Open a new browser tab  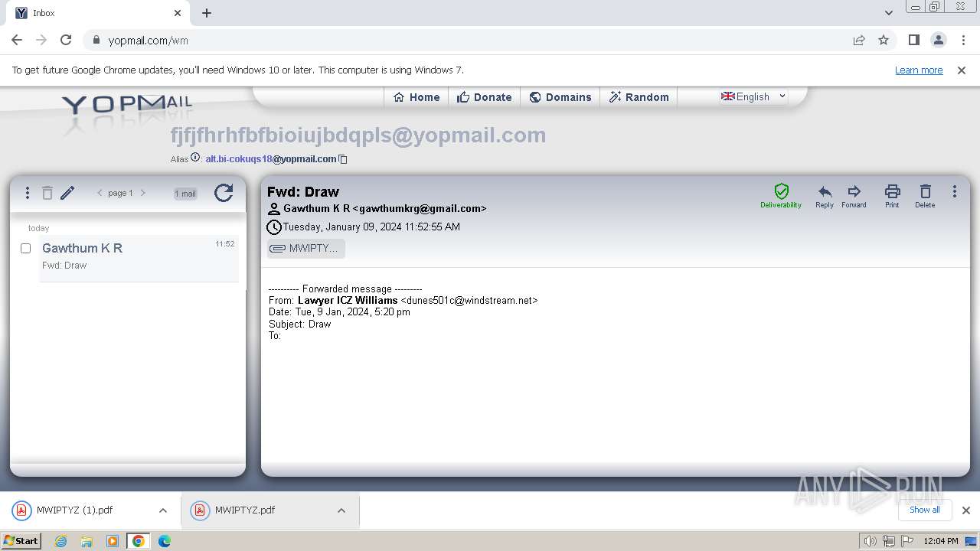click(x=207, y=13)
